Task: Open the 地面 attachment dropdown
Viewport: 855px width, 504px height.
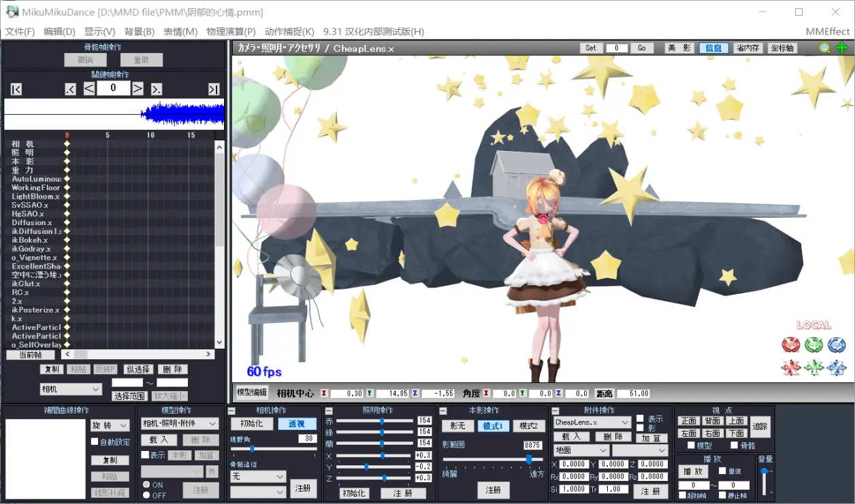Action: [x=581, y=450]
